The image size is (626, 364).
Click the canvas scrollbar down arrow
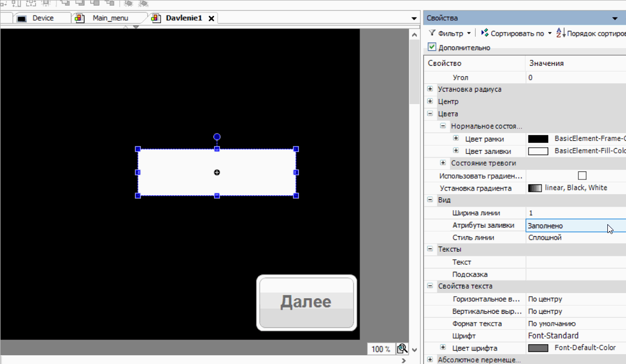coord(414,350)
